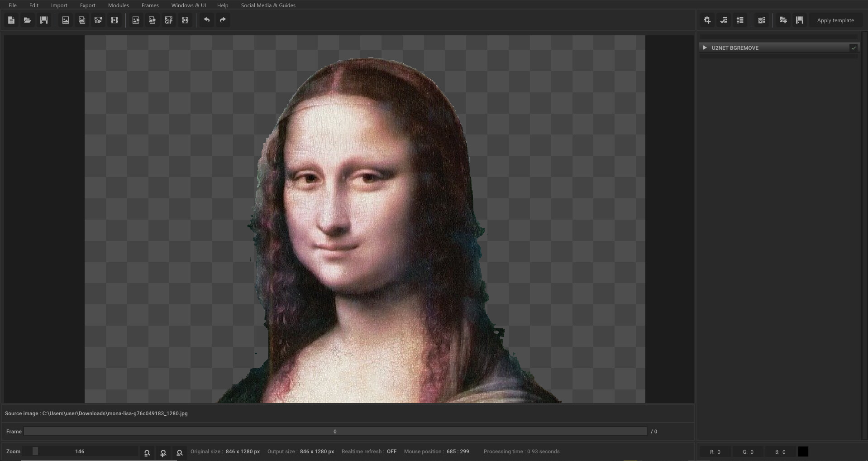Click the Frame progress bar
868x461 pixels.
(x=335, y=432)
